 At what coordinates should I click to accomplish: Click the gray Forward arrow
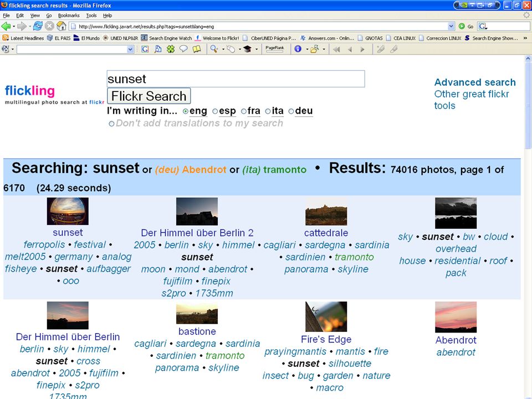tap(22, 26)
